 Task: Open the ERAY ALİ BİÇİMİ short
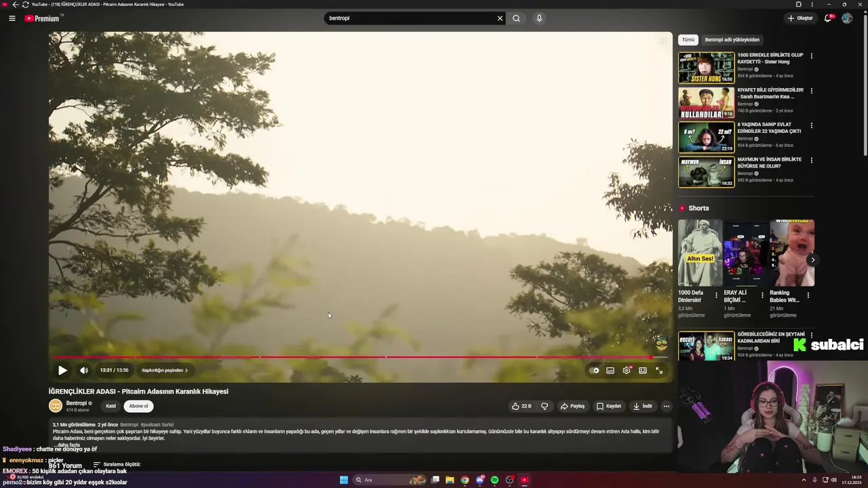(745, 253)
